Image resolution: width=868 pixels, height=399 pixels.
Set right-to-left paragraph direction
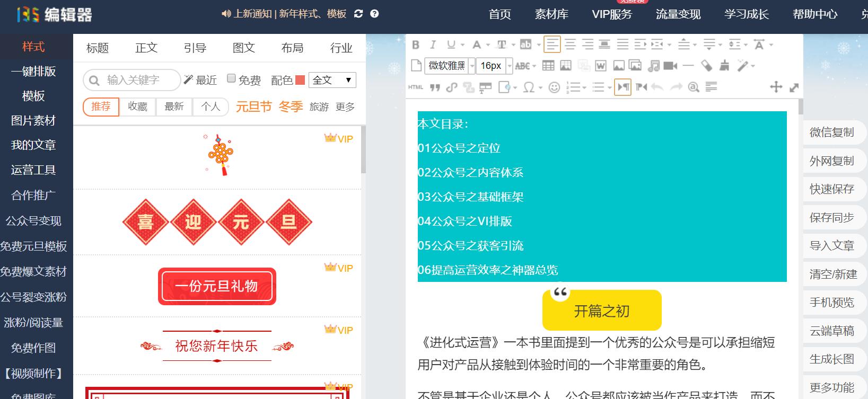click(x=641, y=87)
